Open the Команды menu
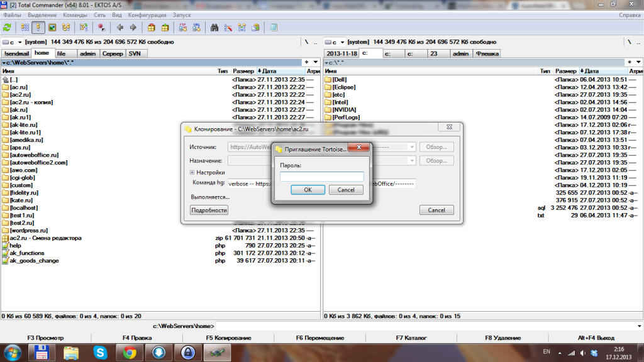 [x=75, y=15]
